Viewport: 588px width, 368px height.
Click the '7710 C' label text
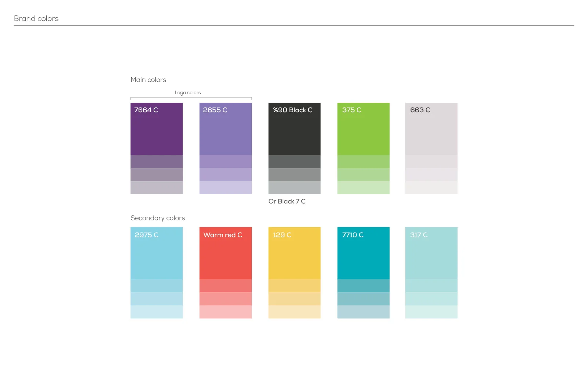point(353,235)
